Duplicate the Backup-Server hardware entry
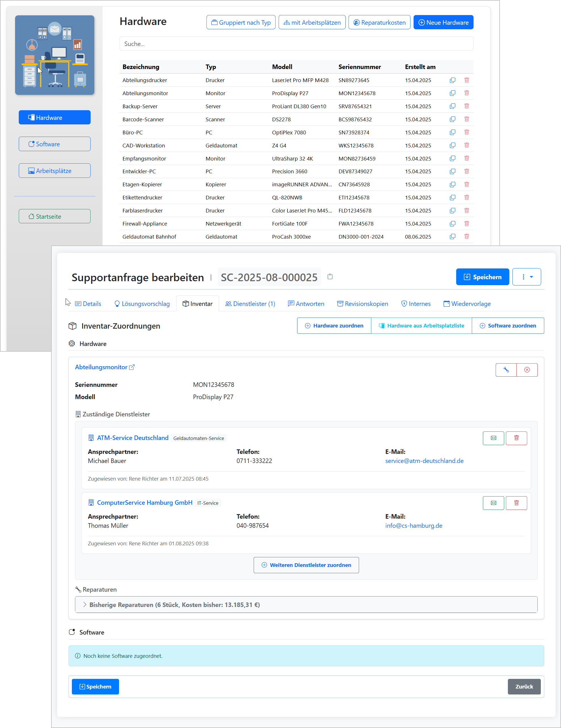The height and width of the screenshot is (728, 561). [x=452, y=106]
